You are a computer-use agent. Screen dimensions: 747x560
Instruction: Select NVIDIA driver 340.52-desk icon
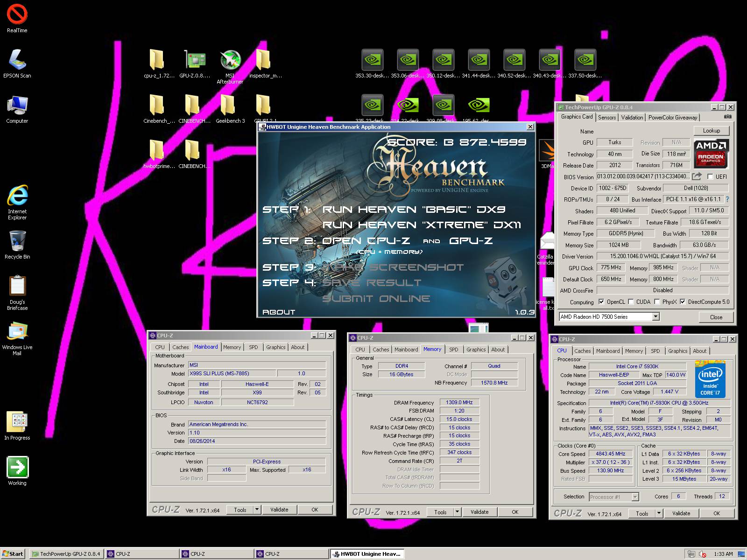point(514,63)
